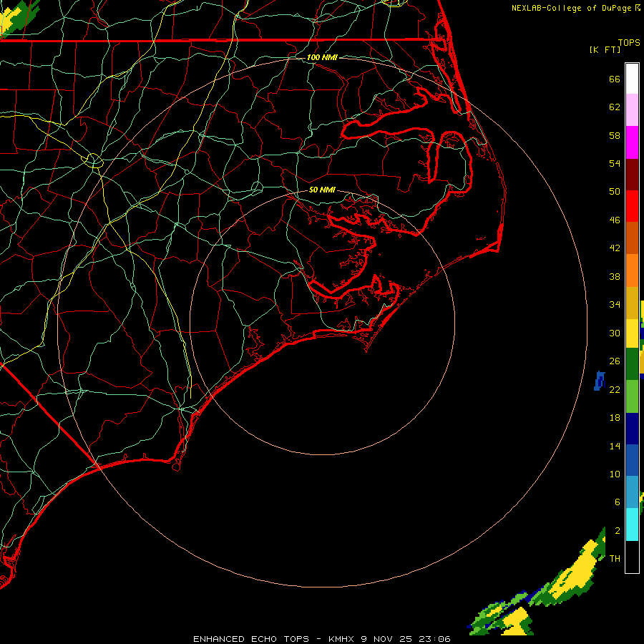Click the 6 legend value
This screenshot has width=644, height=644.
coord(618,502)
